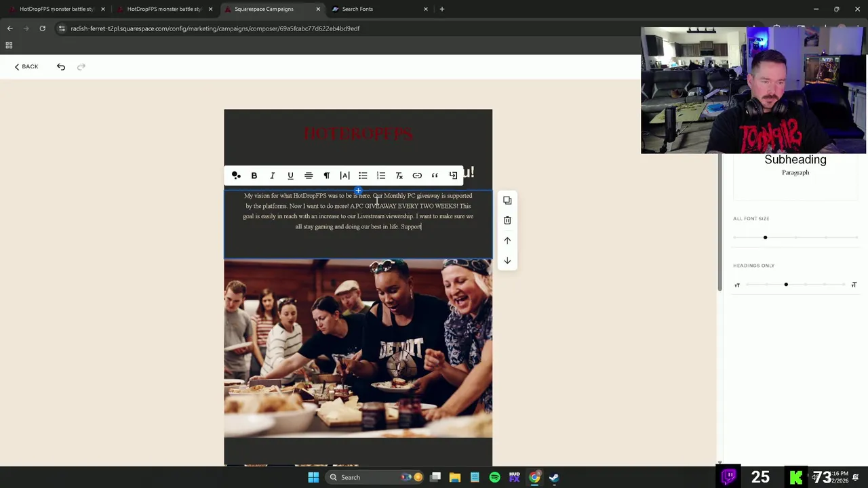Open the browser apps grid icon
Image resolution: width=868 pixels, height=488 pixels.
pyautogui.click(x=9, y=45)
